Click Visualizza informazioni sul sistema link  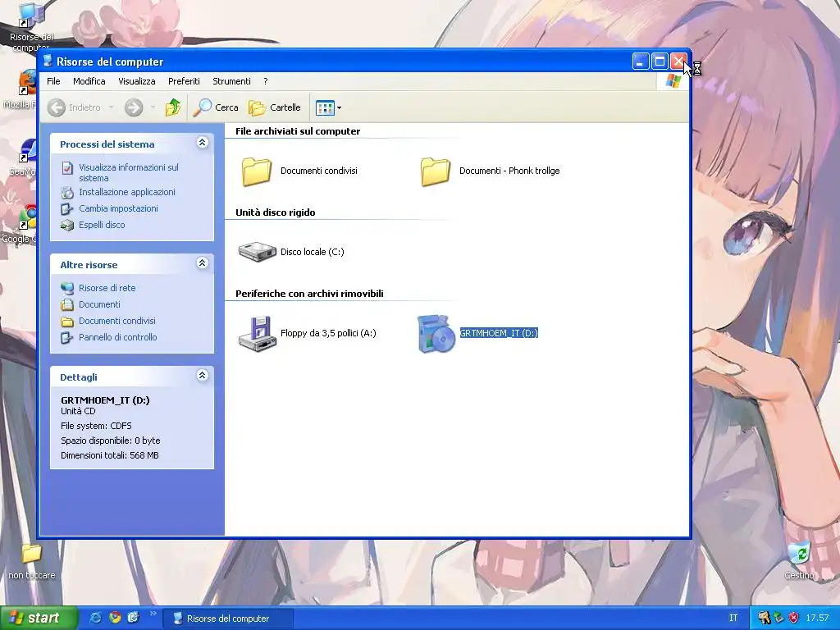[129, 172]
